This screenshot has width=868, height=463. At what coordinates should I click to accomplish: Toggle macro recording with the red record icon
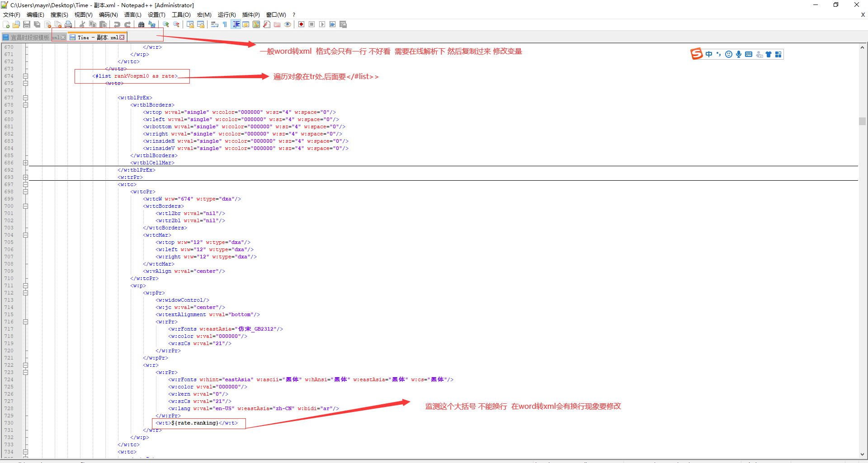[301, 24]
